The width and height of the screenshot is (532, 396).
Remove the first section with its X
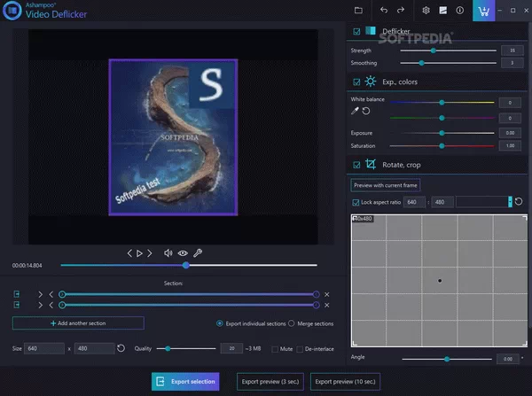click(x=326, y=295)
